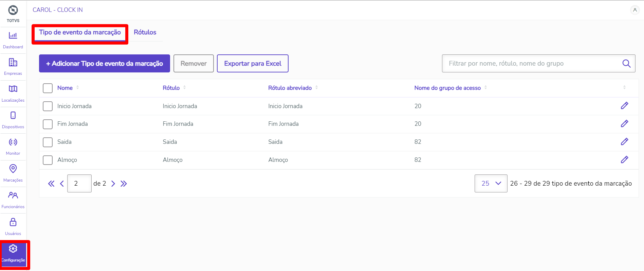Open the Dashboard sidebar icon
Screen dimensions: 644x271
coord(13,36)
